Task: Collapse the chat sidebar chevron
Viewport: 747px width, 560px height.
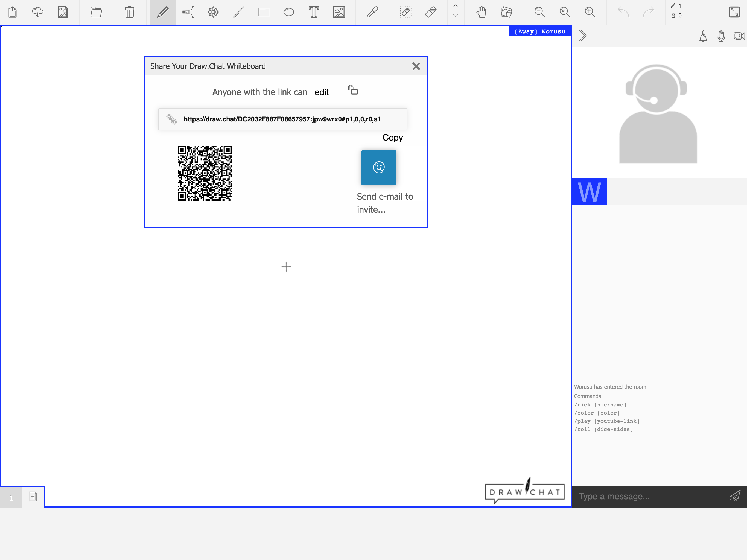Action: [583, 36]
